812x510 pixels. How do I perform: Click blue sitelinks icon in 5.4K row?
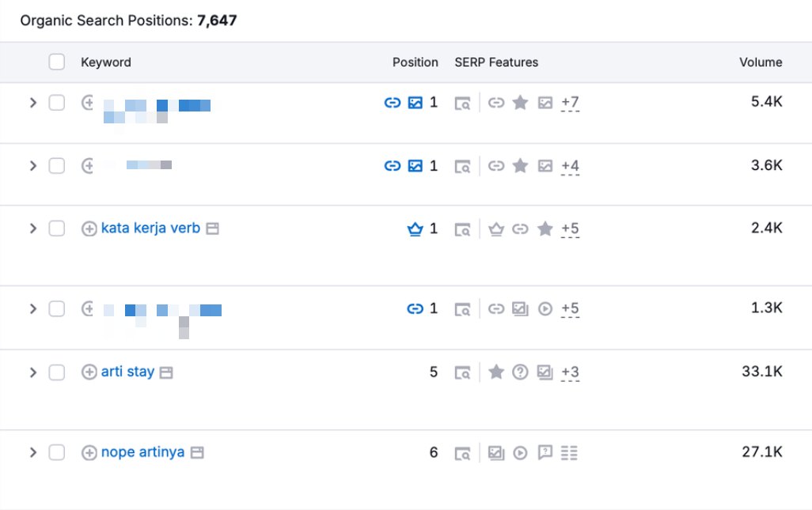tap(393, 103)
